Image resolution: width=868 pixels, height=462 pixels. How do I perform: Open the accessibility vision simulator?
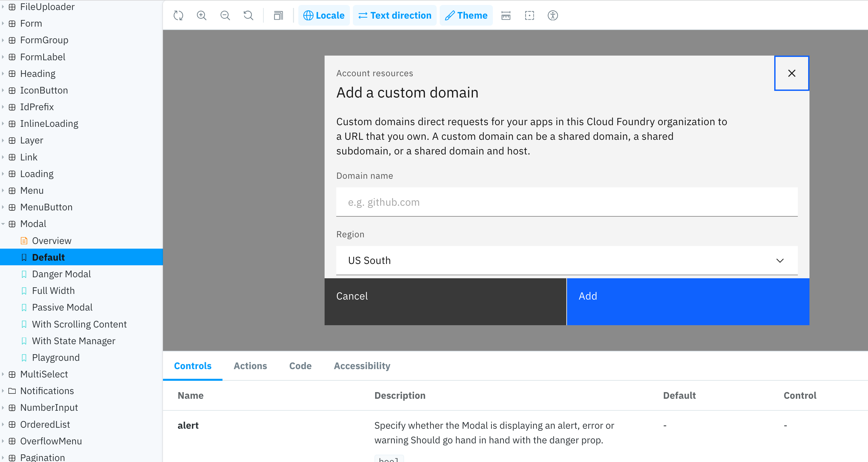coord(553,15)
